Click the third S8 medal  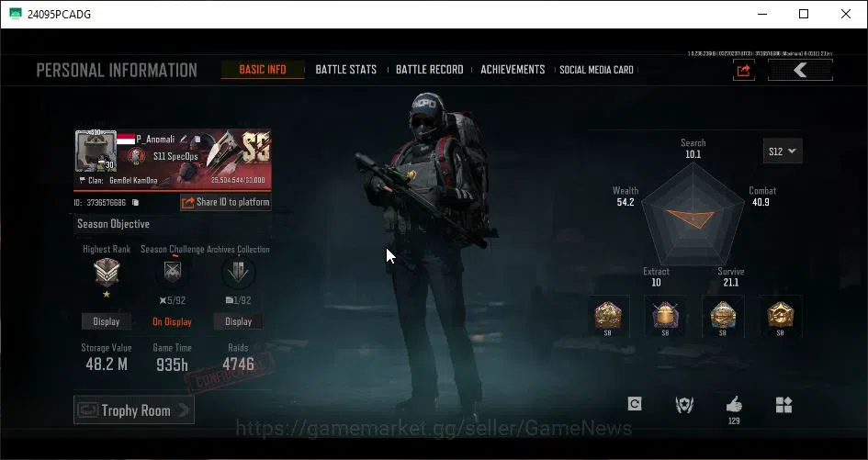[723, 316]
